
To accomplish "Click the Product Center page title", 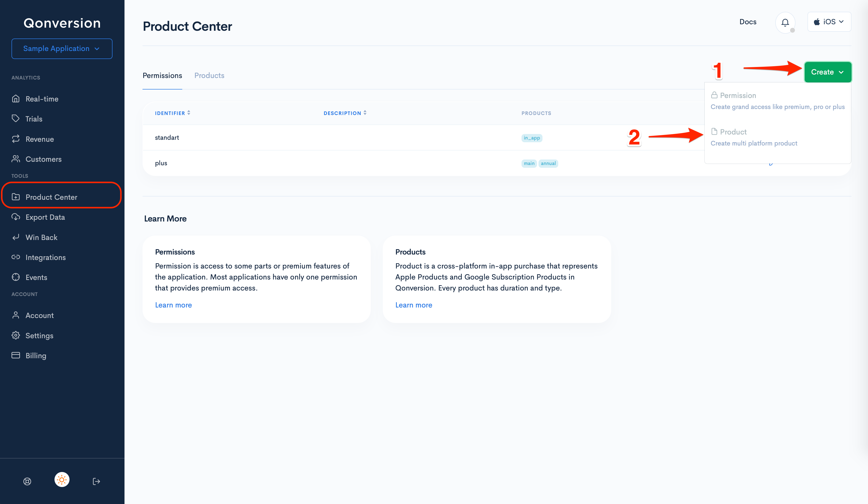I will pos(187,26).
